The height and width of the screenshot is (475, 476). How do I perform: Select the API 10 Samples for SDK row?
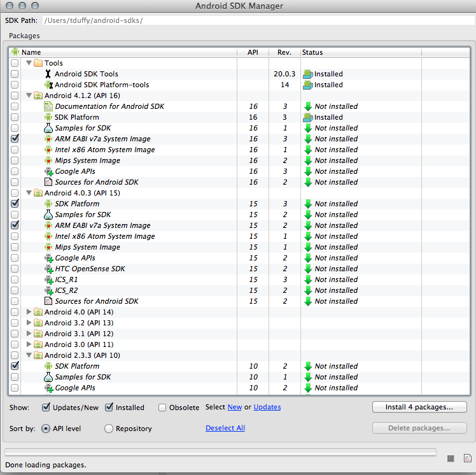click(239, 377)
